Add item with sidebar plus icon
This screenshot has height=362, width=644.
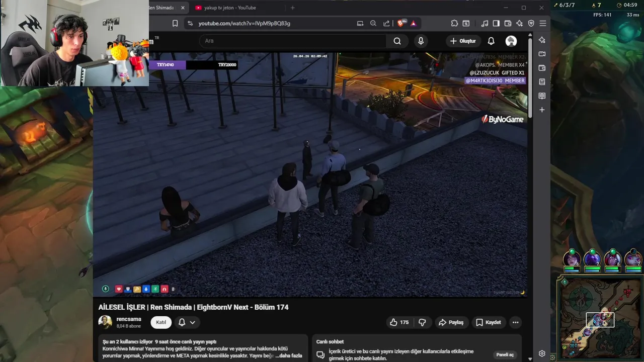(542, 110)
